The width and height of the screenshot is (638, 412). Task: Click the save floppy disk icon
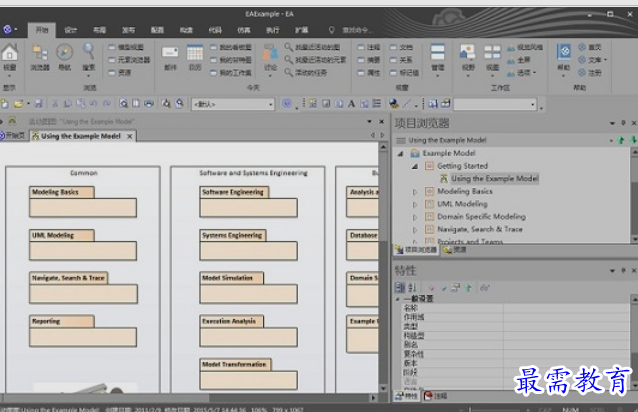[38, 104]
